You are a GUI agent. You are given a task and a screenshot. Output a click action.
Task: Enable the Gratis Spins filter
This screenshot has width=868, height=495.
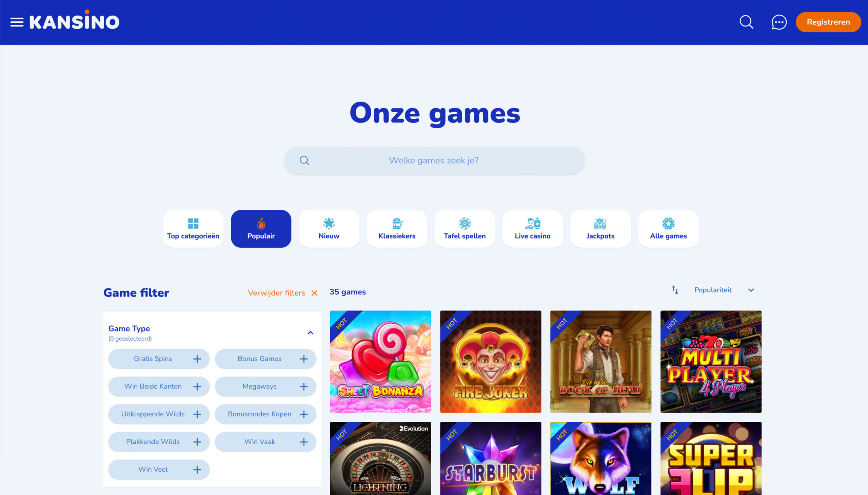click(159, 359)
